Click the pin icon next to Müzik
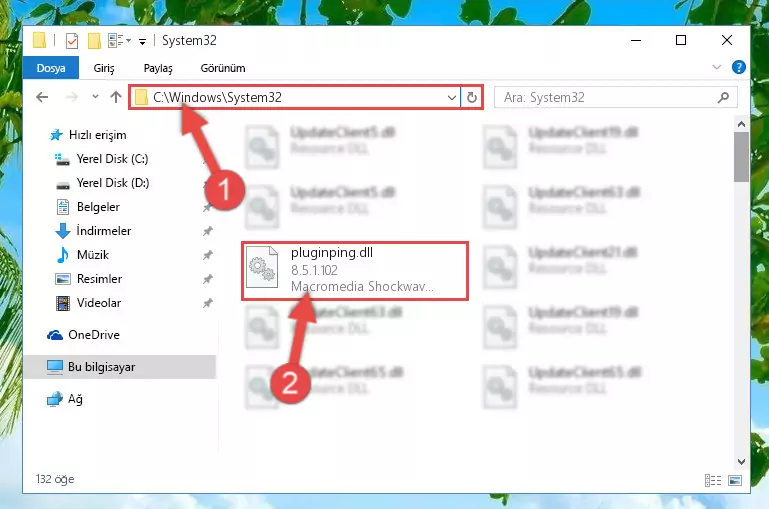769x509 pixels. click(x=208, y=255)
